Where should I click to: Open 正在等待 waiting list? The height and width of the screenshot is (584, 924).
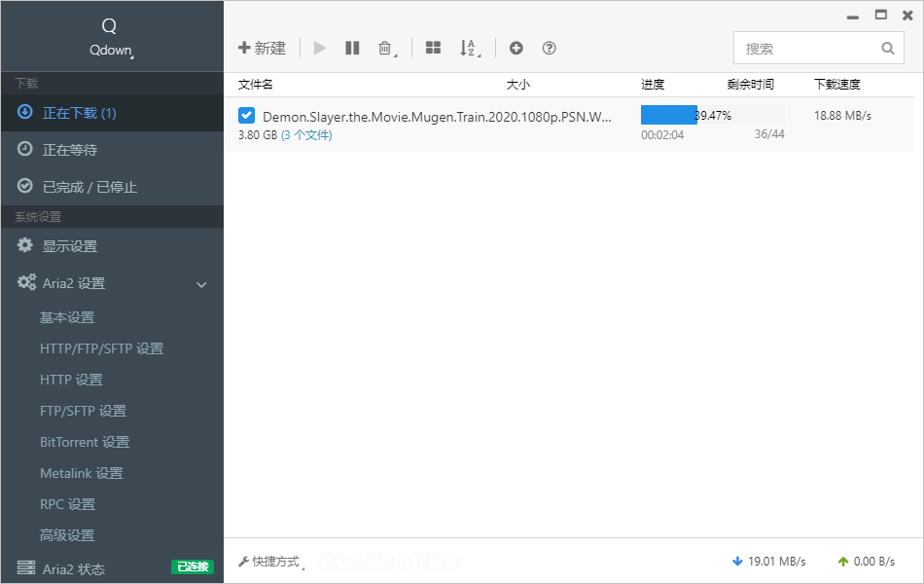coord(112,150)
